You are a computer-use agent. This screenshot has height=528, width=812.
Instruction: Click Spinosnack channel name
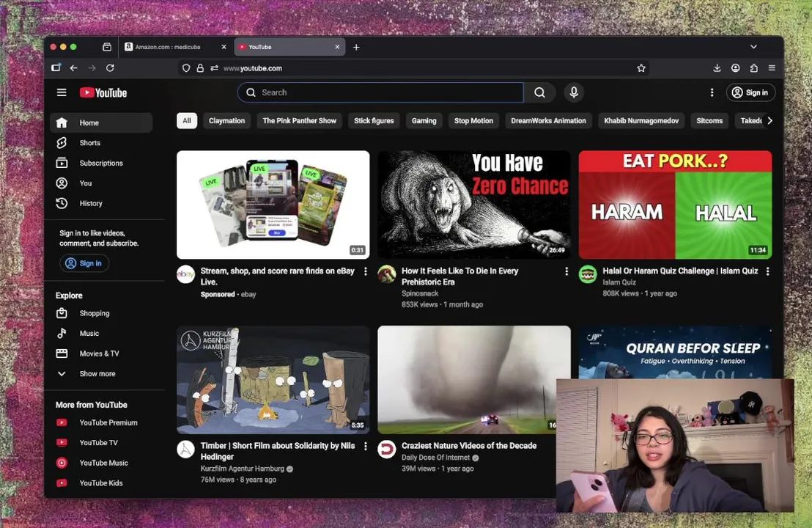[x=420, y=293]
